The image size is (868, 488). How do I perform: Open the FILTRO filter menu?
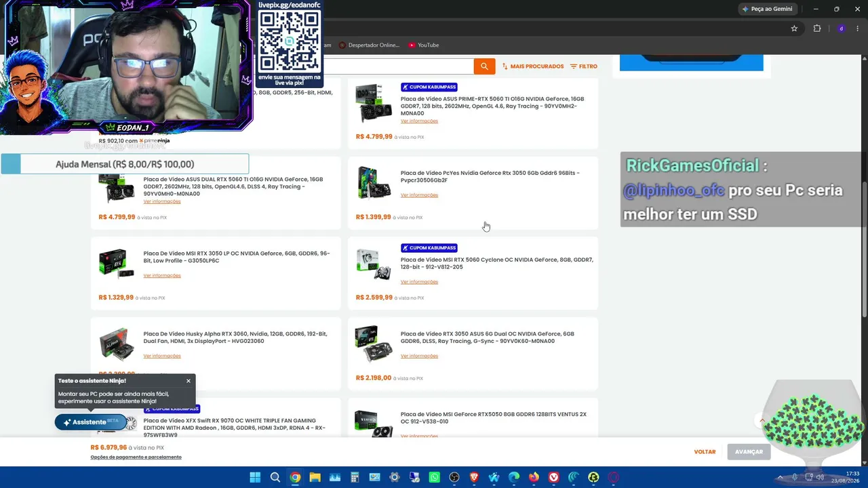click(584, 66)
